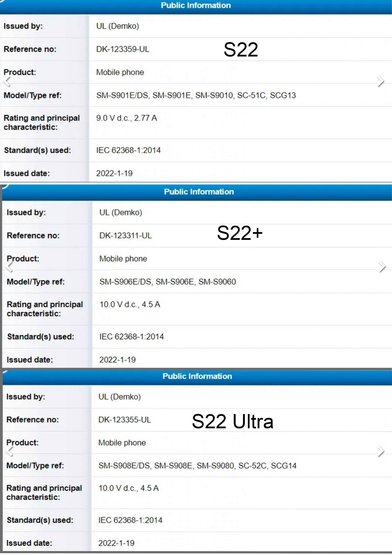This screenshot has width=392, height=555.
Task: Click the rating 9.0 V d.c., 2.77 A
Action: click(127, 118)
